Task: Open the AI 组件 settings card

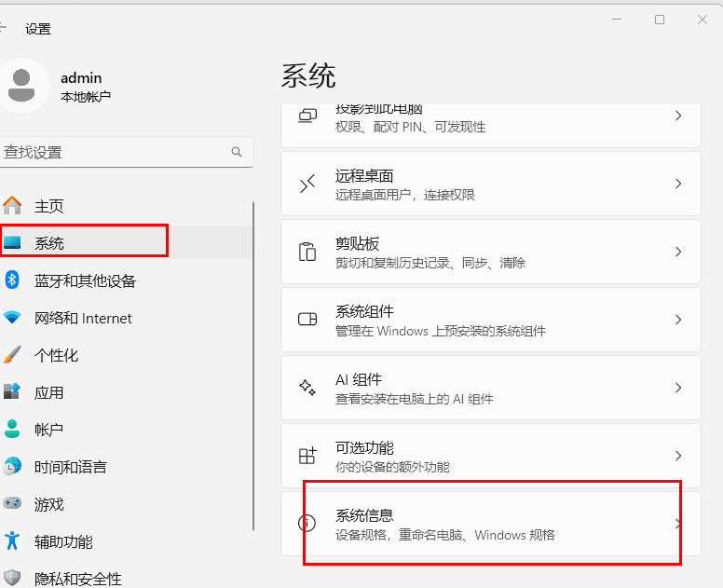Action: coord(491,388)
